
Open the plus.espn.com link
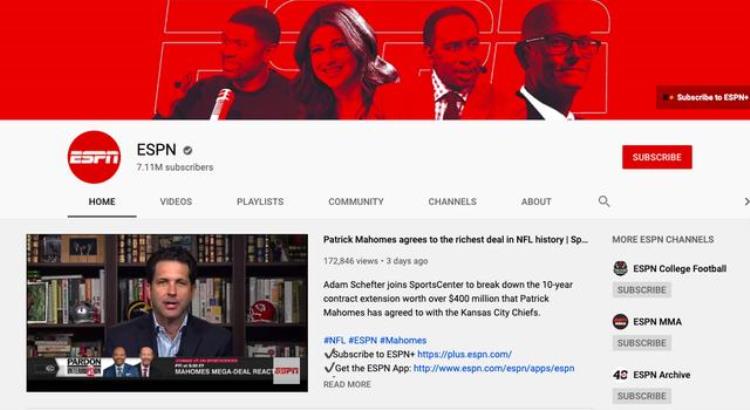point(464,355)
